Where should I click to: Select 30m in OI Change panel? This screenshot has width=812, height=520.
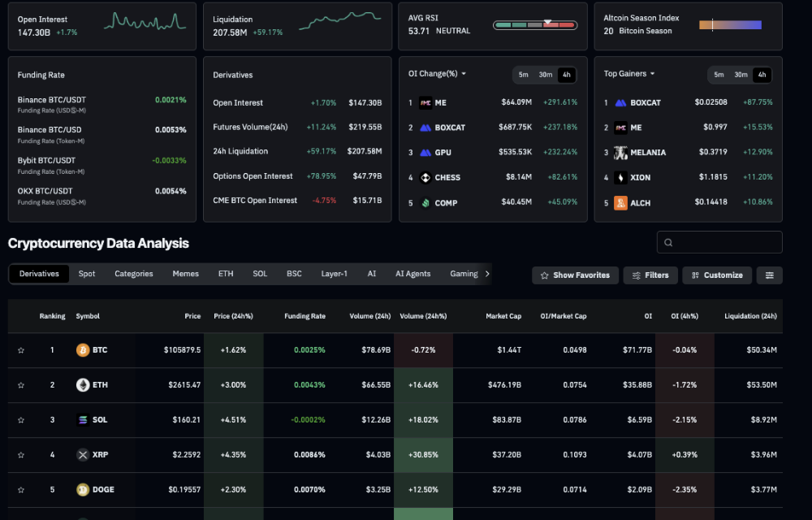546,75
